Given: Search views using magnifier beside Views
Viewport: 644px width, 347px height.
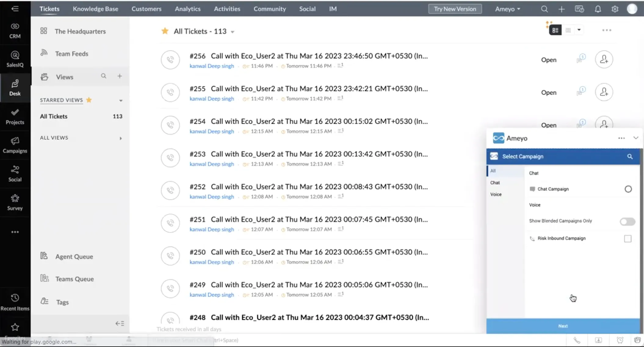Looking at the screenshot, I should [x=103, y=76].
